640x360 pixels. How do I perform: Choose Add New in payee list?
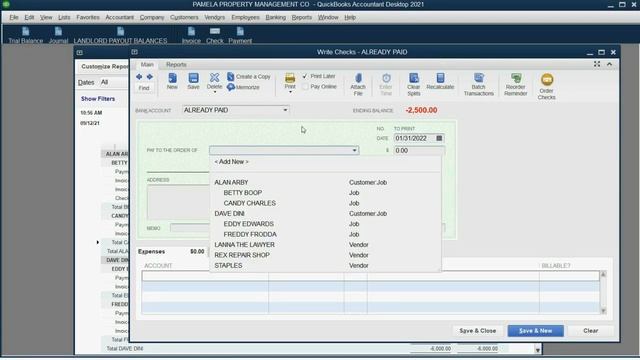tap(231, 162)
